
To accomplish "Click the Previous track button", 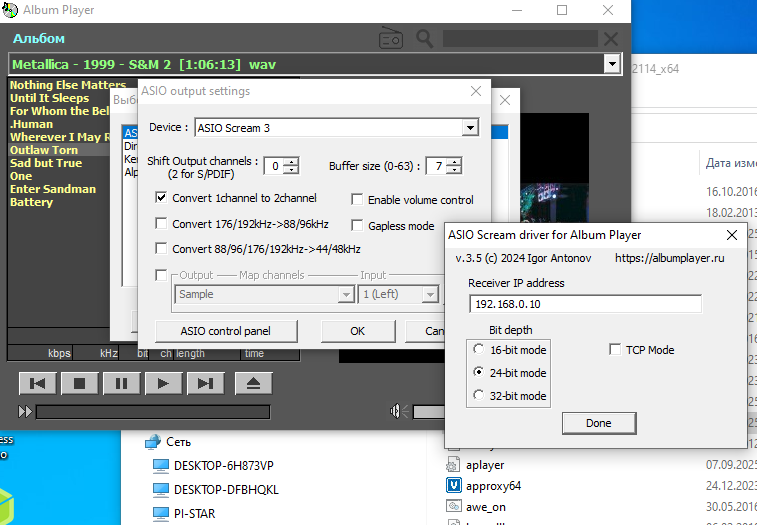I will point(38,383).
